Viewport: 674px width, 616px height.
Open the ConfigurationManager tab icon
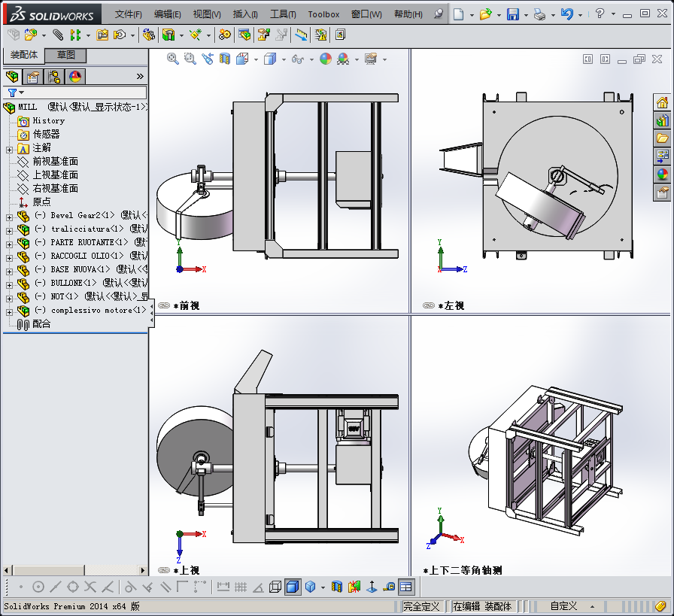click(54, 77)
